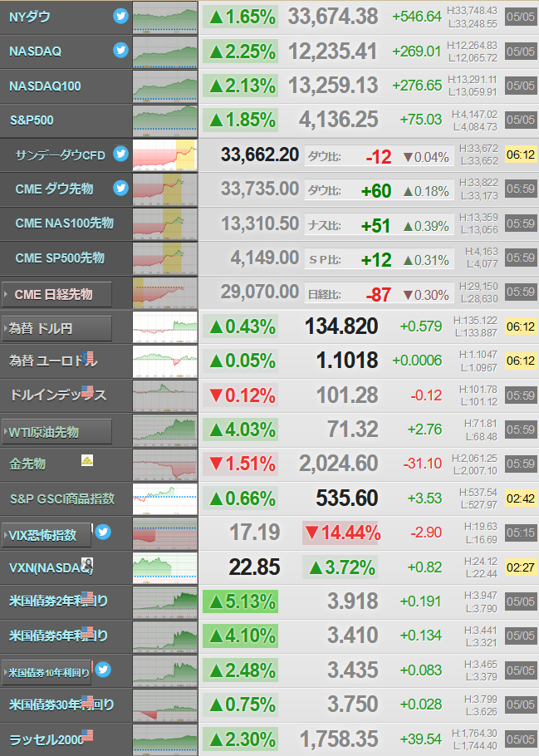Click the Twitter icon beside NYダウ
Viewport: 539px width, 756px height.
121,16
